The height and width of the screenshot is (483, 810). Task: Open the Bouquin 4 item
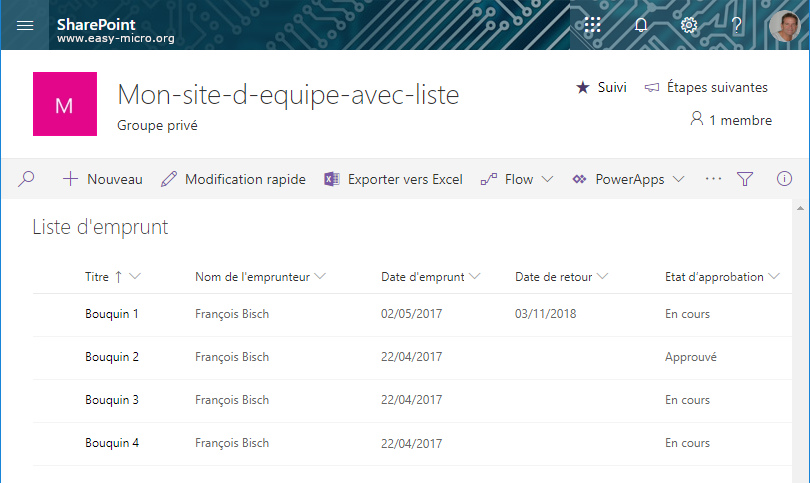pos(112,443)
